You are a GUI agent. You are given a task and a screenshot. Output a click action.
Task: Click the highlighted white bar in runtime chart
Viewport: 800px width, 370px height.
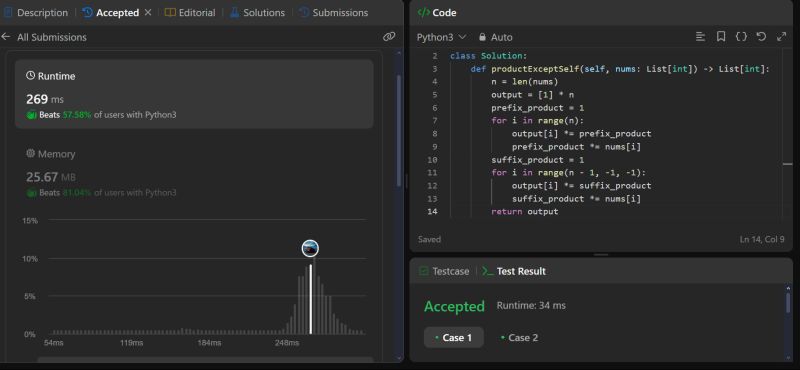click(x=311, y=299)
